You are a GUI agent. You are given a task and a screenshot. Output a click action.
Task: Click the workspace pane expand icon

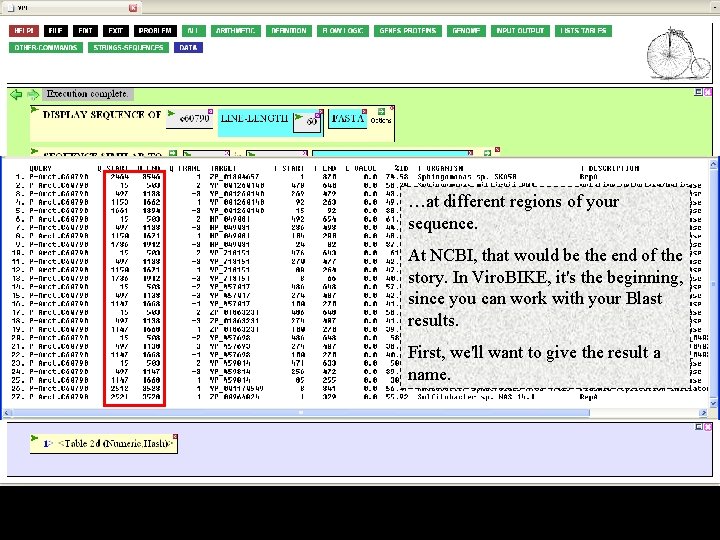coord(698,92)
